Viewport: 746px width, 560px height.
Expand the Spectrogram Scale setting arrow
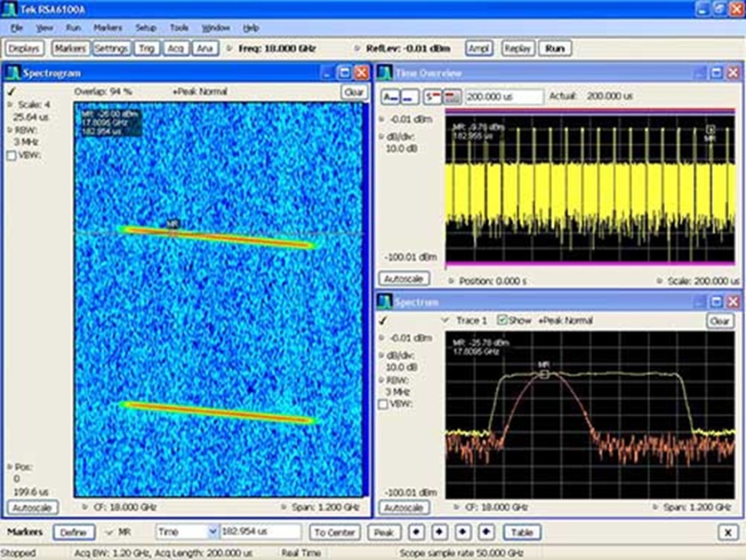pos(11,105)
